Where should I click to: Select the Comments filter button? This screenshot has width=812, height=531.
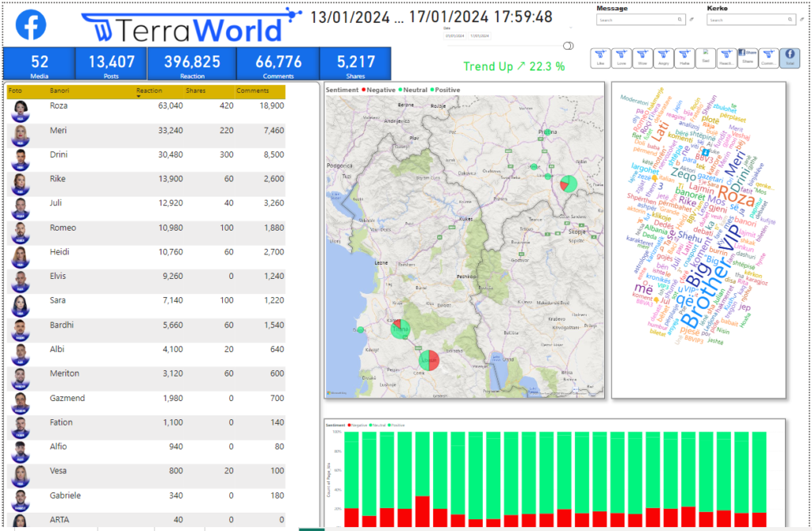pos(768,58)
